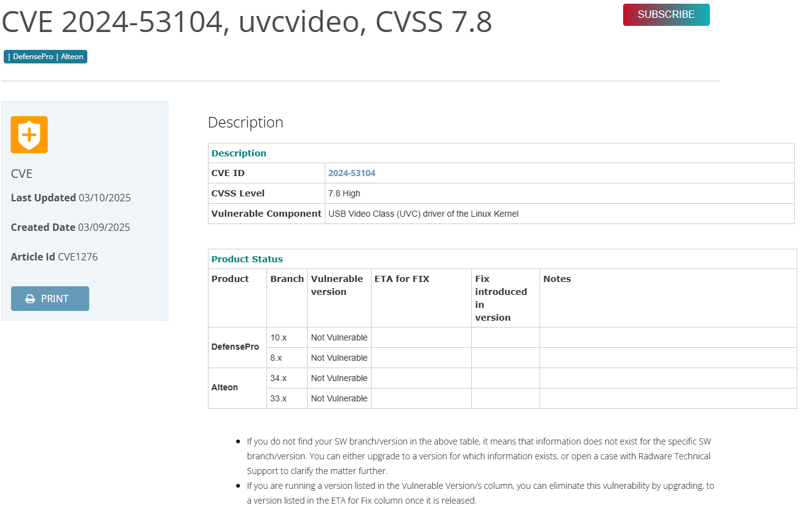The image size is (812, 519).
Task: Click the Vulnerable version column header
Action: click(x=340, y=298)
